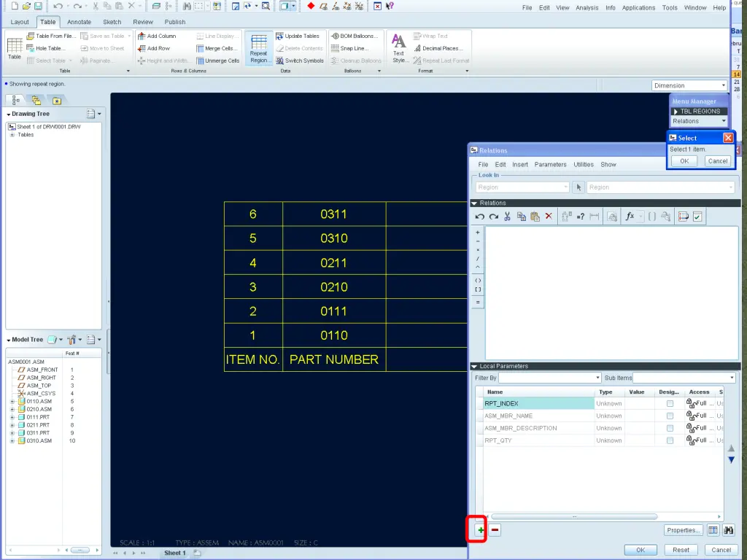Click inside the relations text editor area
The image size is (747, 560).
pos(612,292)
